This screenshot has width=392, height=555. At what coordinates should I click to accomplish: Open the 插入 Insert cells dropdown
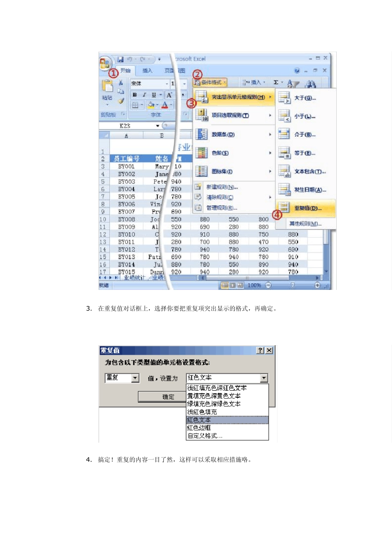pyautogui.click(x=254, y=82)
